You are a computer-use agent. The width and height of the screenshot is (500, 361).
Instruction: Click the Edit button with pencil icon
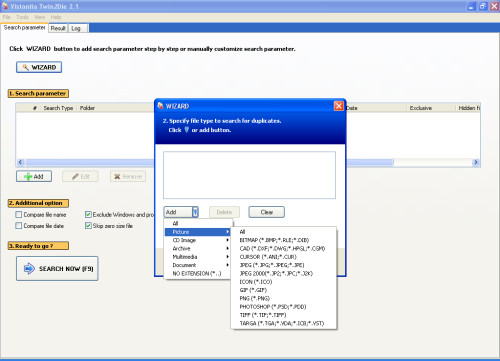pos(80,176)
